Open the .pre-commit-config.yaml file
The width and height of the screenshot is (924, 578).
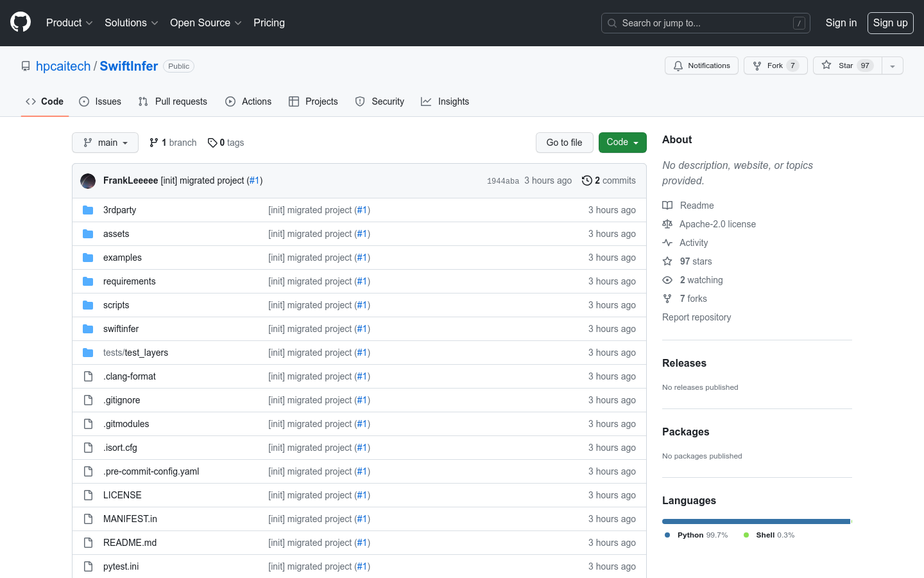pos(151,471)
